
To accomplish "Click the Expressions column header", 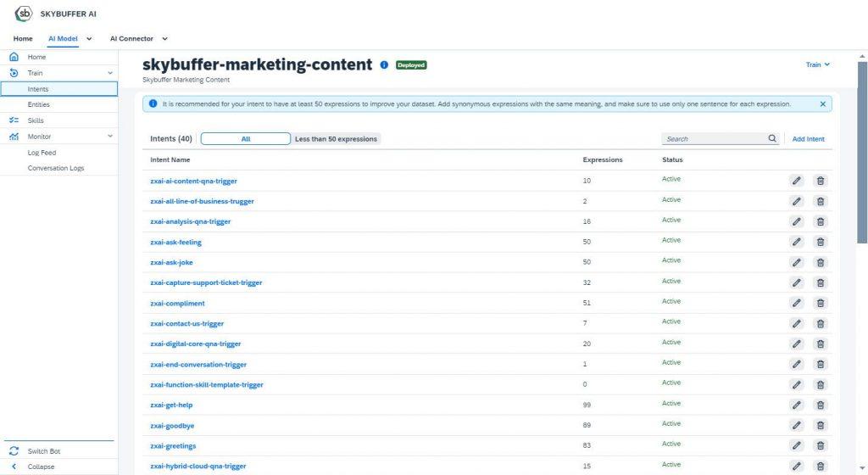I will tap(603, 159).
